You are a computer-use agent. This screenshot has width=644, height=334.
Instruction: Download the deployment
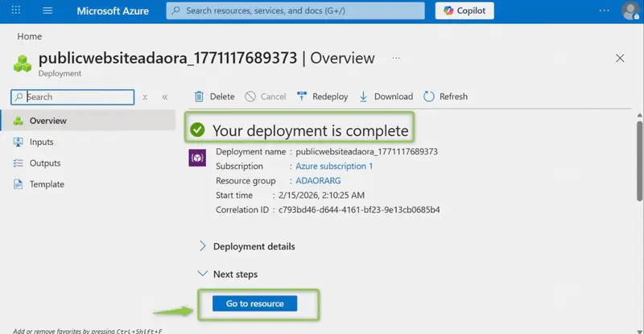point(386,97)
